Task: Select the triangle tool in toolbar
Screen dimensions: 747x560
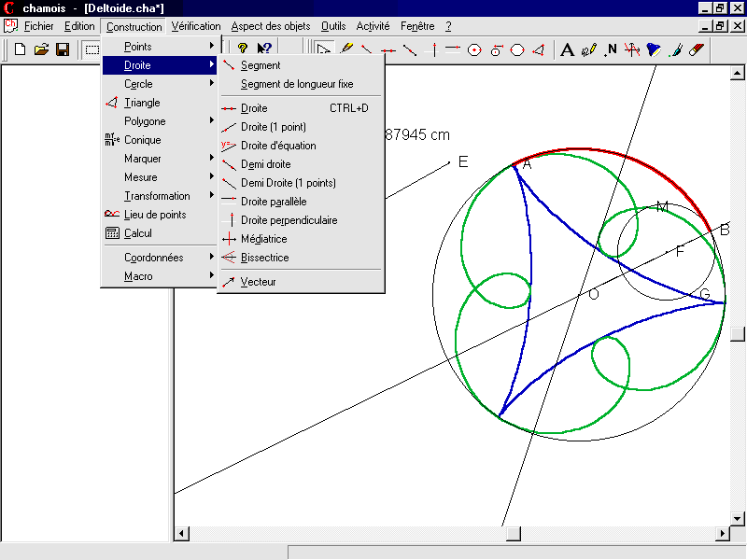Action: (x=539, y=49)
